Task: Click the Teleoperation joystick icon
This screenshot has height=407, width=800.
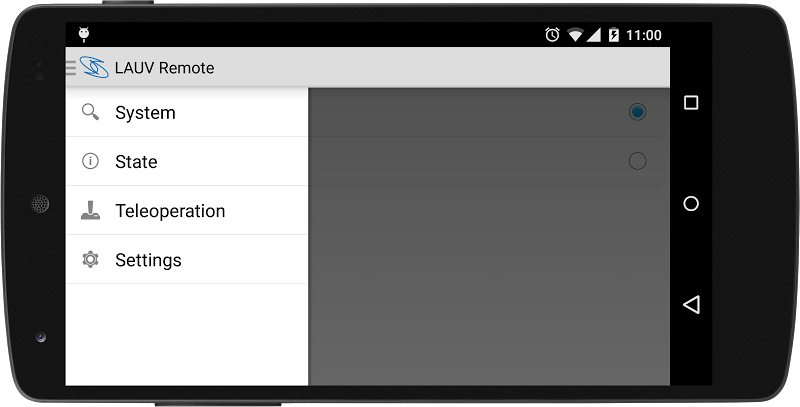Action: click(90, 210)
